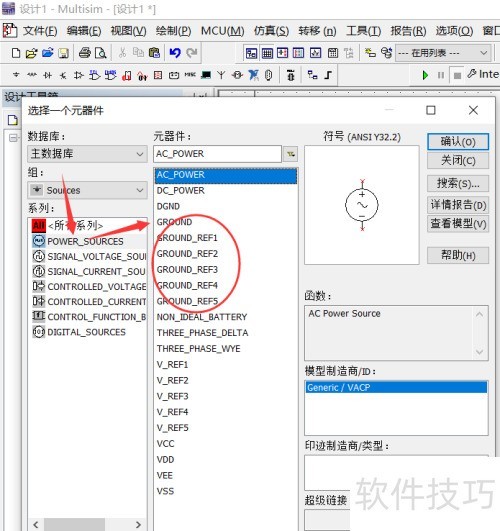Click the 查看模型(V) button
Screen dimensions: 500x531
coord(458,224)
